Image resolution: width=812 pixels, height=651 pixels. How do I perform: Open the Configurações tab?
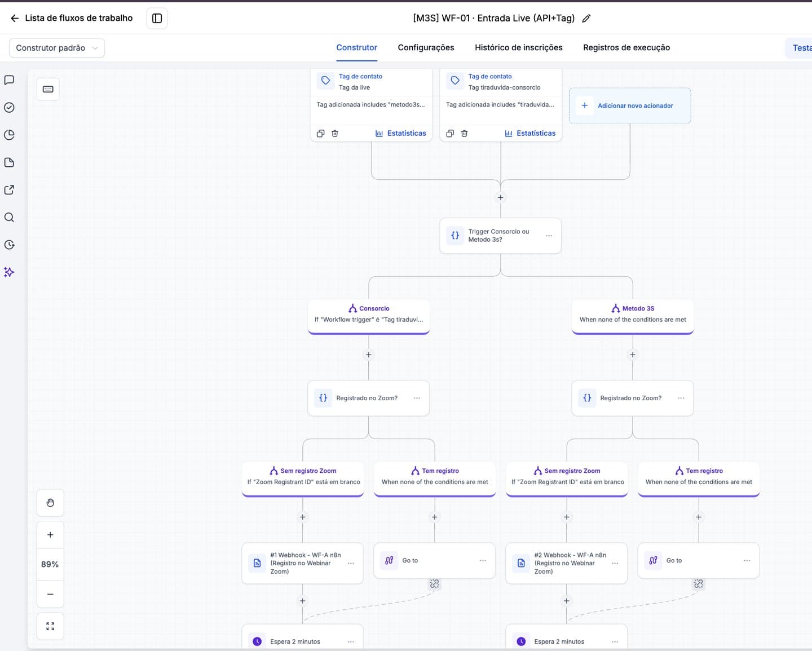(426, 48)
